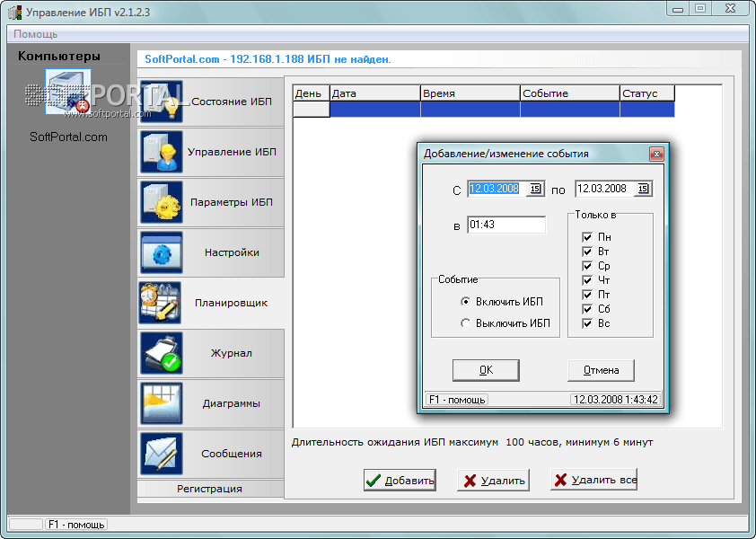The image size is (756, 539).
Task: Confirm event with OK button
Action: point(486,370)
